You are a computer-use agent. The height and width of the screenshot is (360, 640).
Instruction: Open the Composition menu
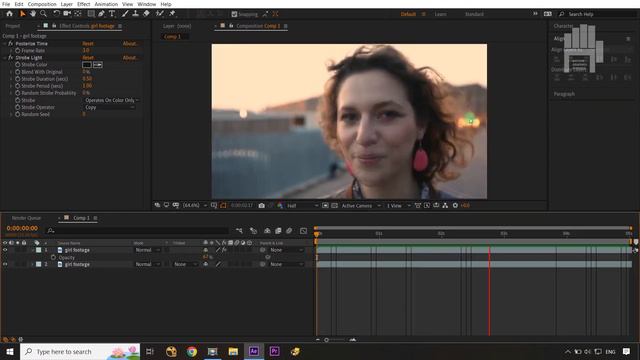[42, 4]
